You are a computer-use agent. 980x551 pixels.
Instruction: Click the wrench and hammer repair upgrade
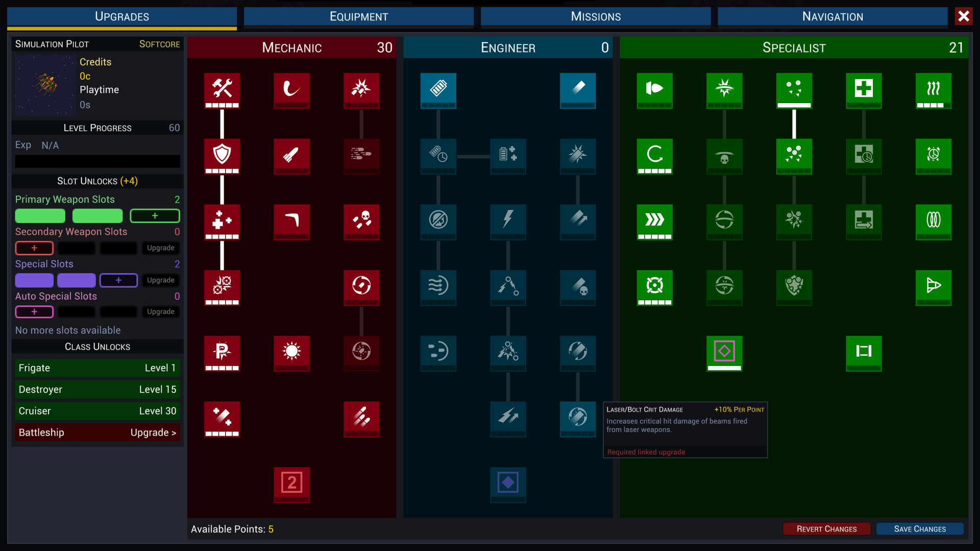pyautogui.click(x=222, y=89)
